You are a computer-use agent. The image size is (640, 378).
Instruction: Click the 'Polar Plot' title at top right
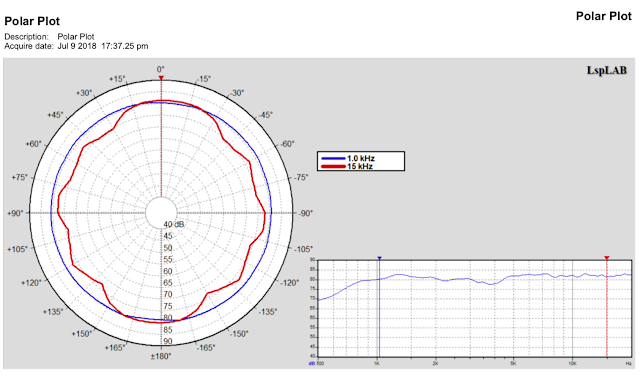pyautogui.click(x=604, y=16)
